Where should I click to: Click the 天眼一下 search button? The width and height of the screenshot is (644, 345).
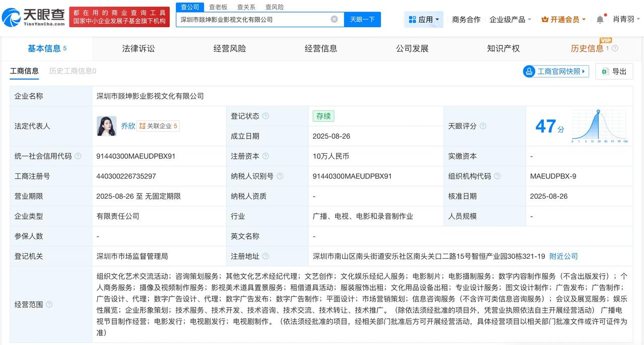click(363, 19)
